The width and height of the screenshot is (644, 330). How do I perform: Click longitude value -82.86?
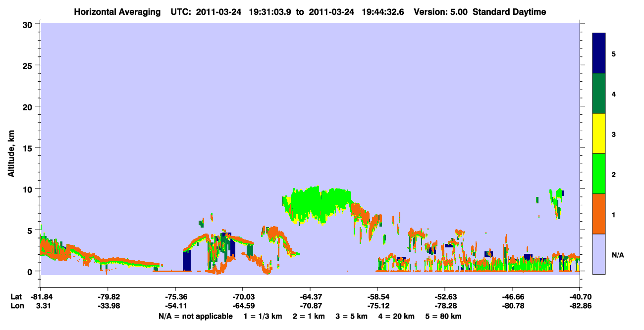tap(580, 306)
